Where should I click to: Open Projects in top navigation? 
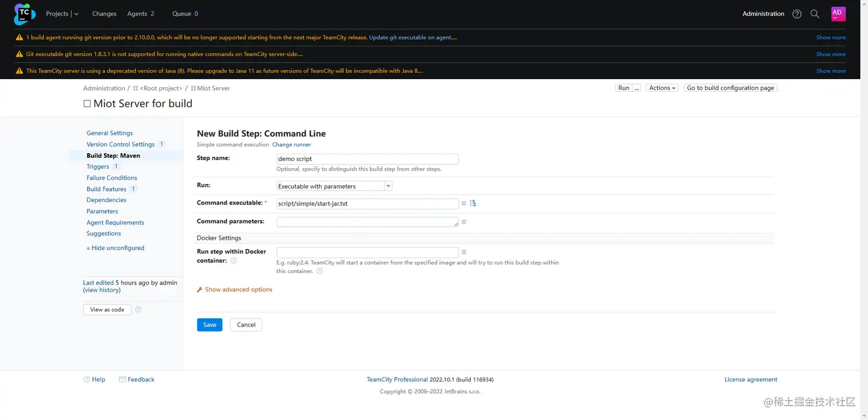point(57,14)
